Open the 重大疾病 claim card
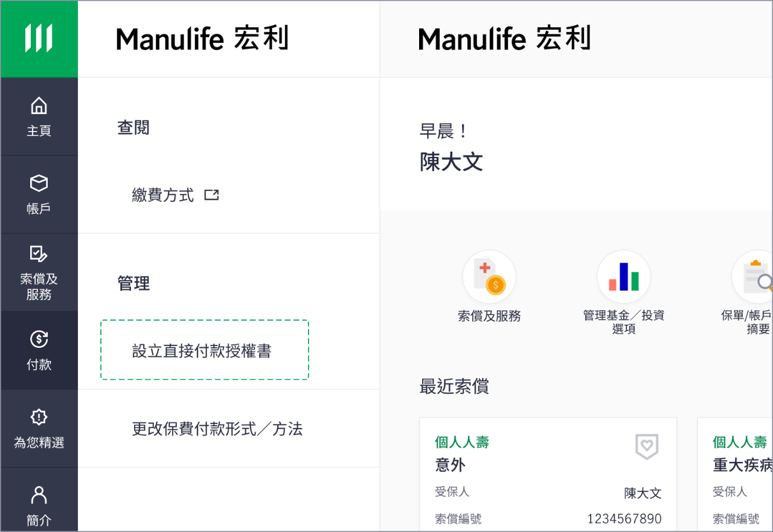773x532 pixels. 735,474
